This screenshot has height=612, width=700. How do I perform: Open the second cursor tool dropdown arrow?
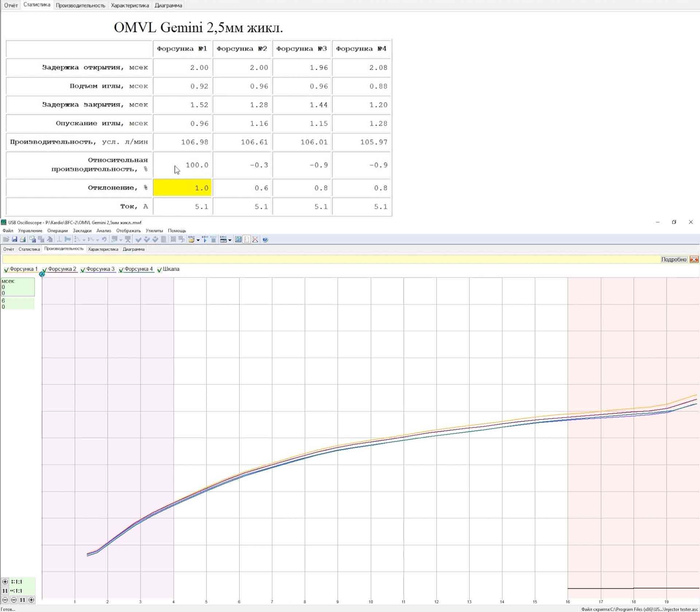[x=97, y=240]
